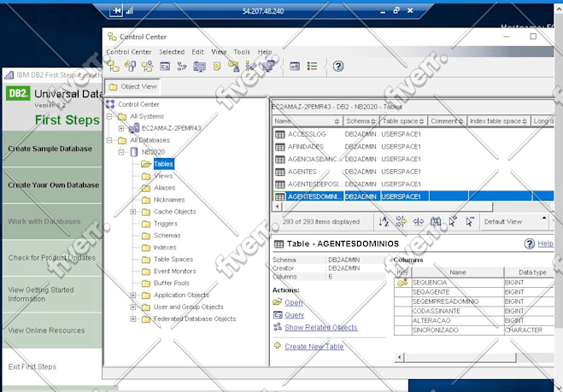The height and width of the screenshot is (392, 563).
Task: Click the Sort A-Z icon below table list
Action: (384, 221)
